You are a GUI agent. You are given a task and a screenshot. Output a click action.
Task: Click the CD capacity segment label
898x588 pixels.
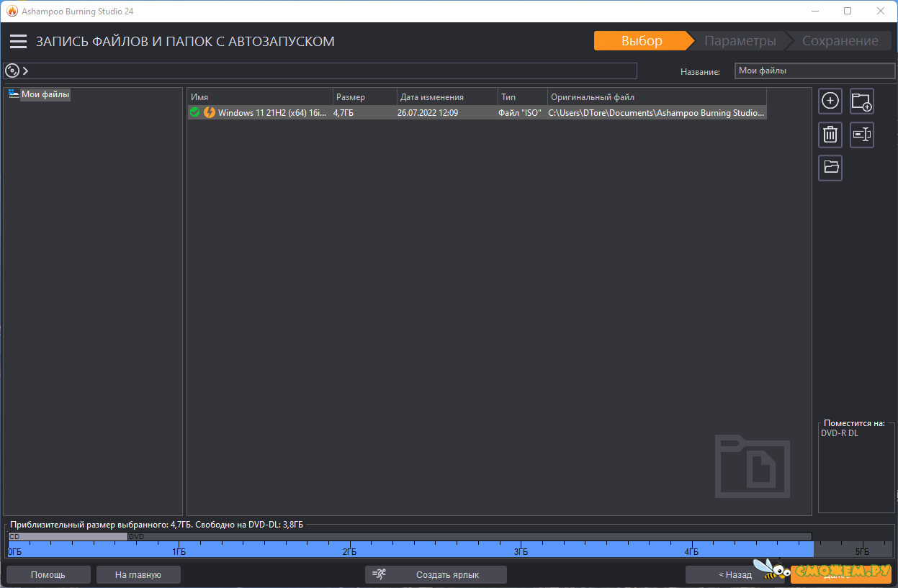coord(14,536)
